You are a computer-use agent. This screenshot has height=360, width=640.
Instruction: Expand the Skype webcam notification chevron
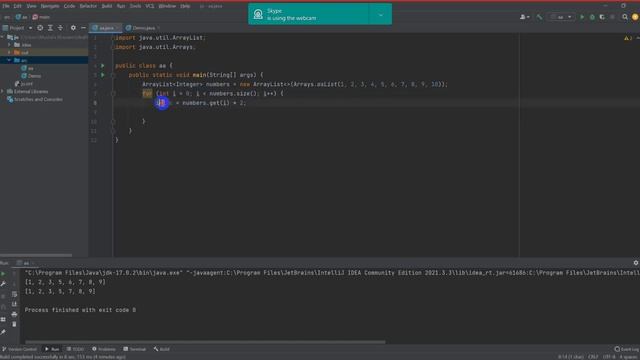380,15
